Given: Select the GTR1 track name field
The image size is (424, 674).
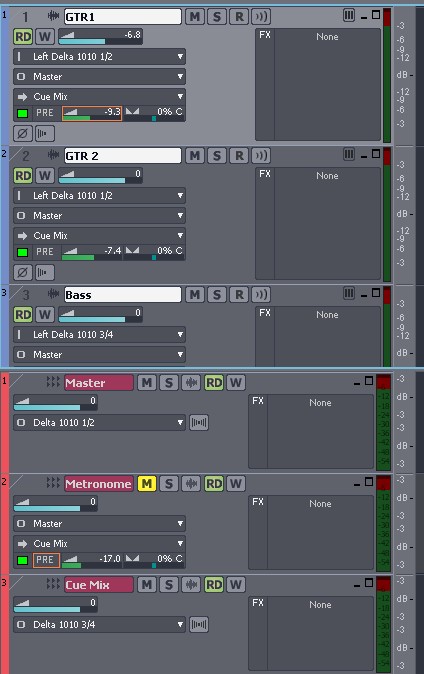Looking at the screenshot, I should coord(123,17).
